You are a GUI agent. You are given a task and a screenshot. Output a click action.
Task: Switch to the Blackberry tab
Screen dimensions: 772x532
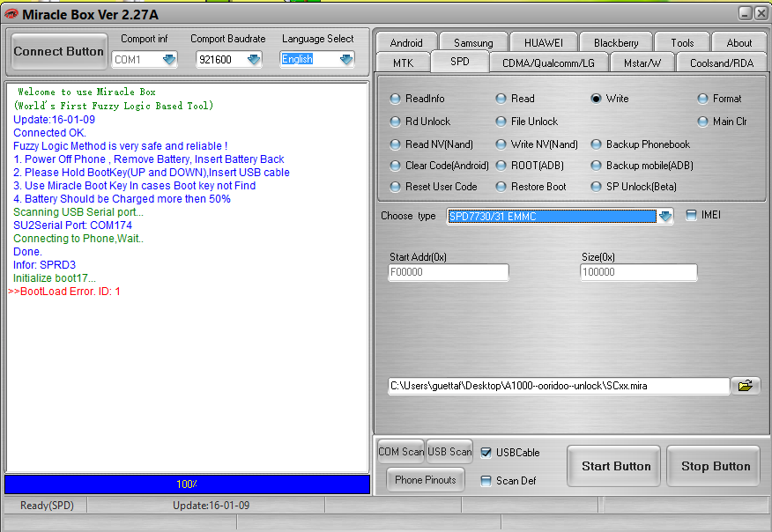616,43
